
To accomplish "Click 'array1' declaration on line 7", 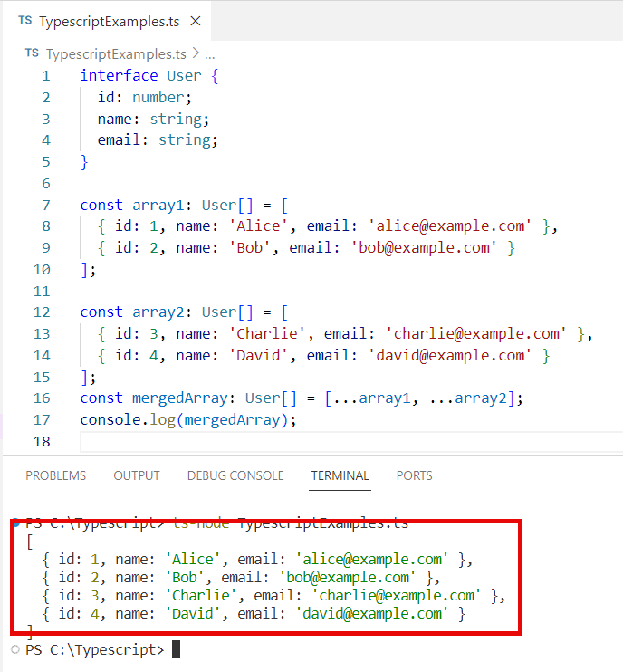I will (x=158, y=206).
